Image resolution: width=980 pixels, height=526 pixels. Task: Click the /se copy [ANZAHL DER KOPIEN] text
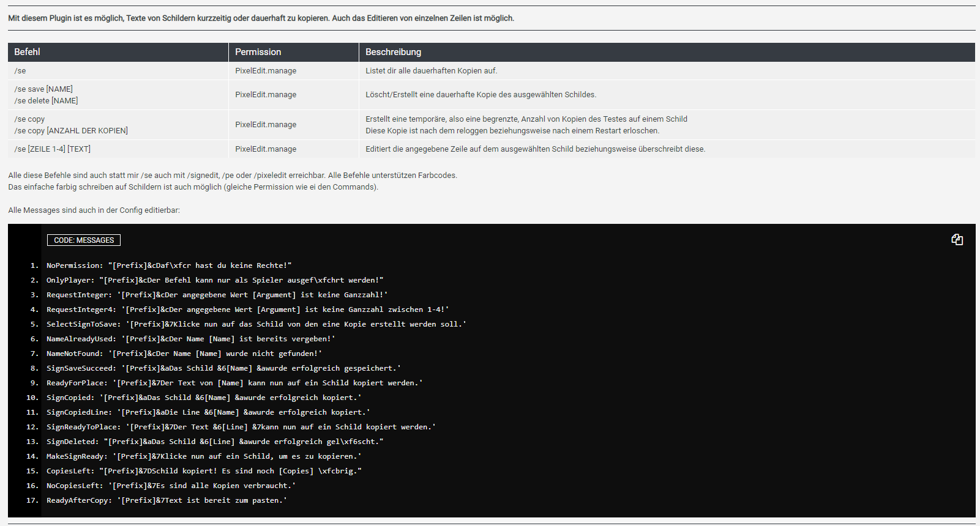(x=71, y=131)
